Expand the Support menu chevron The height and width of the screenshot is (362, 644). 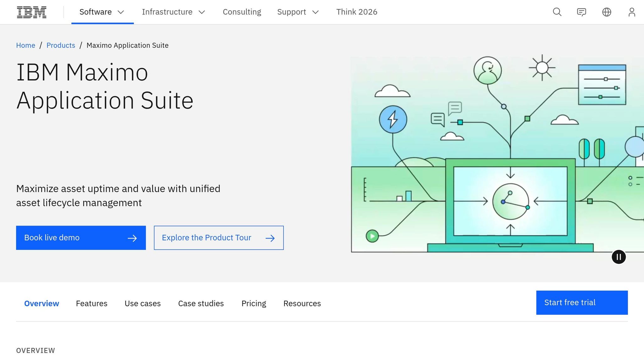tap(315, 12)
